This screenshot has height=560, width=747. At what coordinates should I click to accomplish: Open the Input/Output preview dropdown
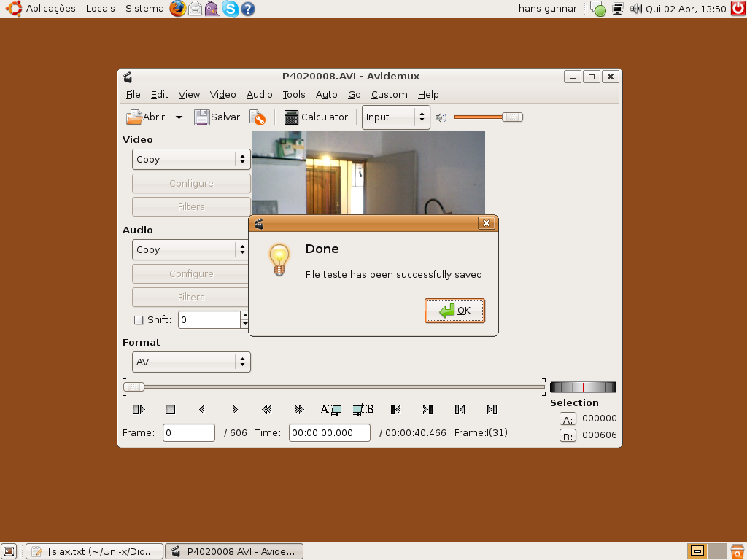pos(396,117)
